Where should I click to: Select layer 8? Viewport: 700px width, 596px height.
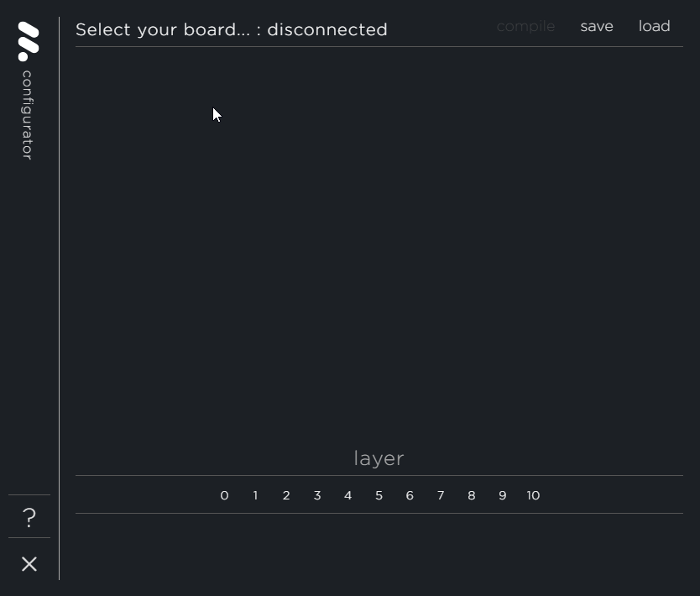pos(472,495)
